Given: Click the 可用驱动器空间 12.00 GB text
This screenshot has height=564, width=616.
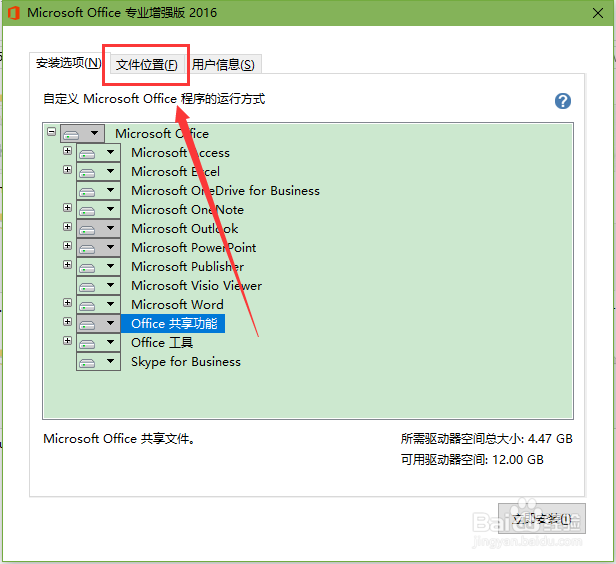Looking at the screenshot, I should (472, 460).
